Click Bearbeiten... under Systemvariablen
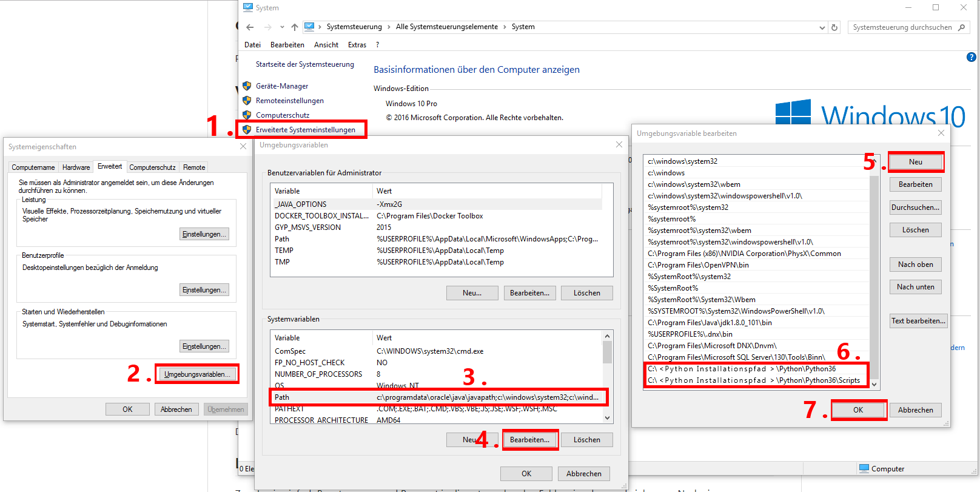 529,440
